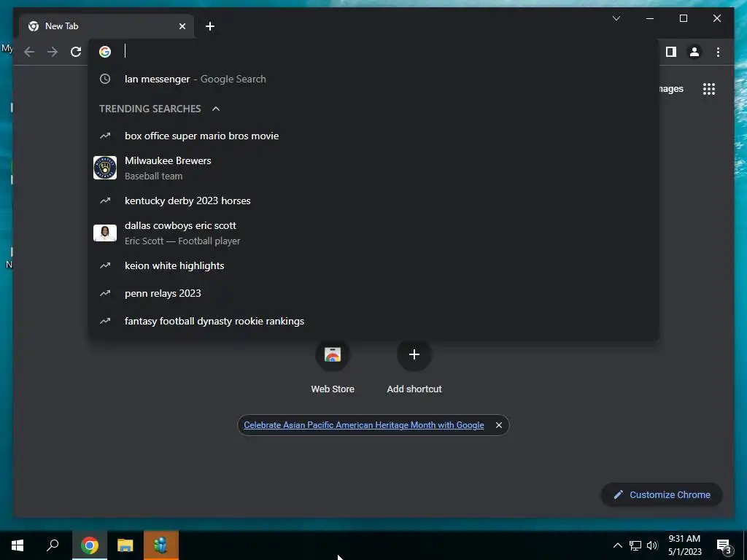This screenshot has height=560, width=747.
Task: Click trending icon beside keion white highlights
Action: 105,265
